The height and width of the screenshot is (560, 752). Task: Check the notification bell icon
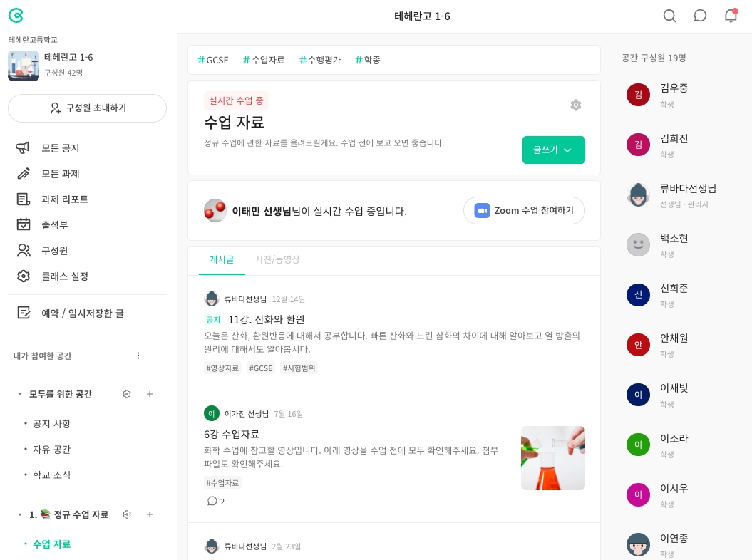[x=731, y=16]
